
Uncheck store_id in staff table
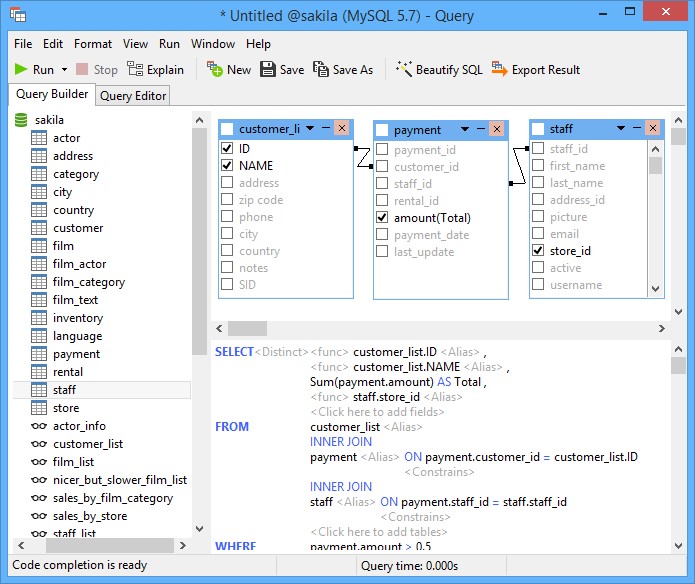point(538,251)
